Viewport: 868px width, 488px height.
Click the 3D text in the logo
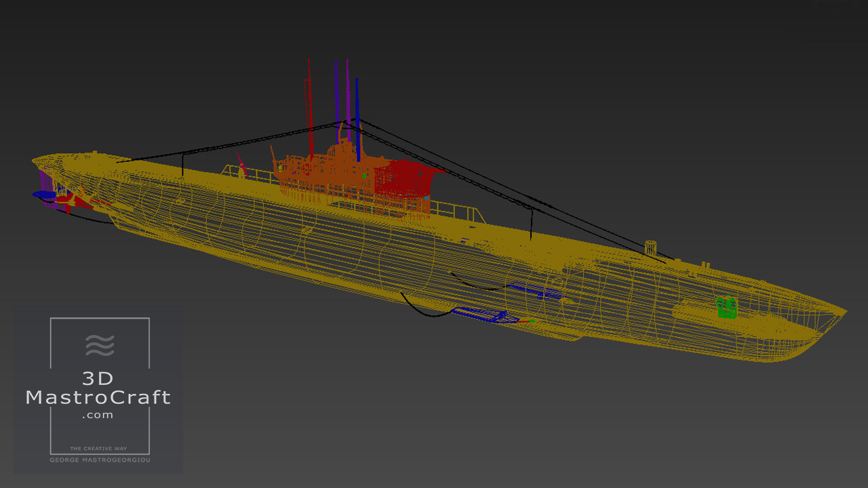[98, 379]
